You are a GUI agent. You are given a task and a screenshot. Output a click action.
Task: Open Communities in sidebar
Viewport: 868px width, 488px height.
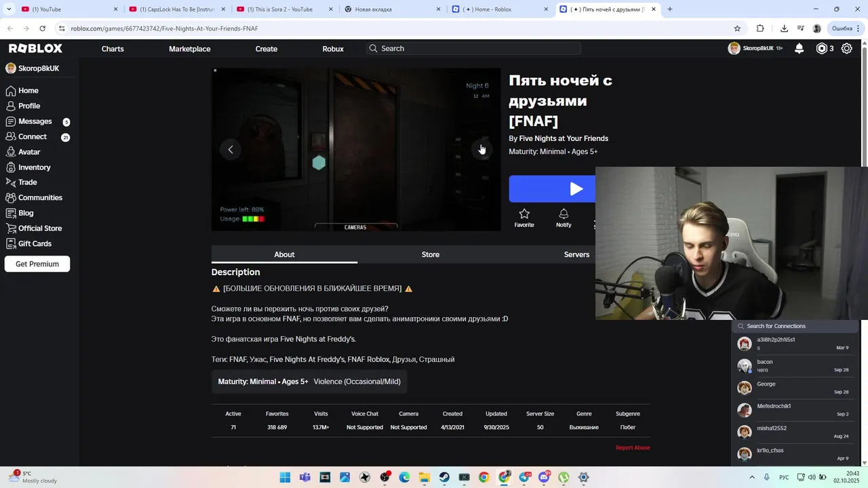(39, 197)
